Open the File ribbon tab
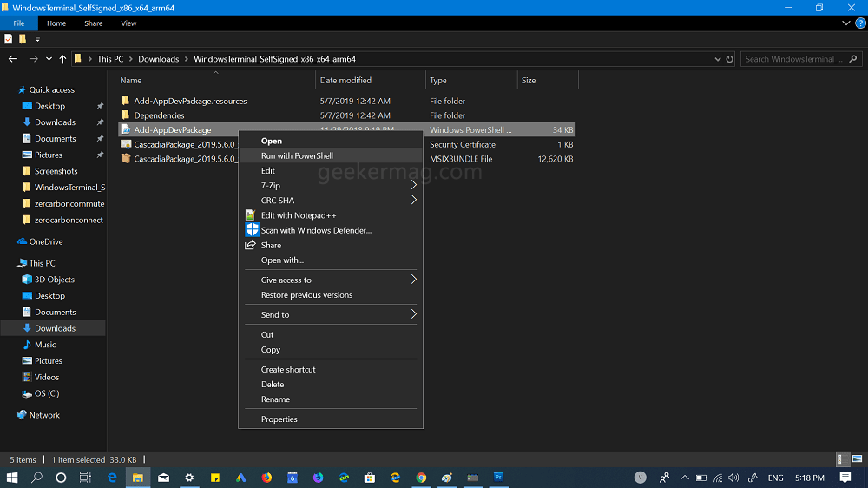 [19, 23]
